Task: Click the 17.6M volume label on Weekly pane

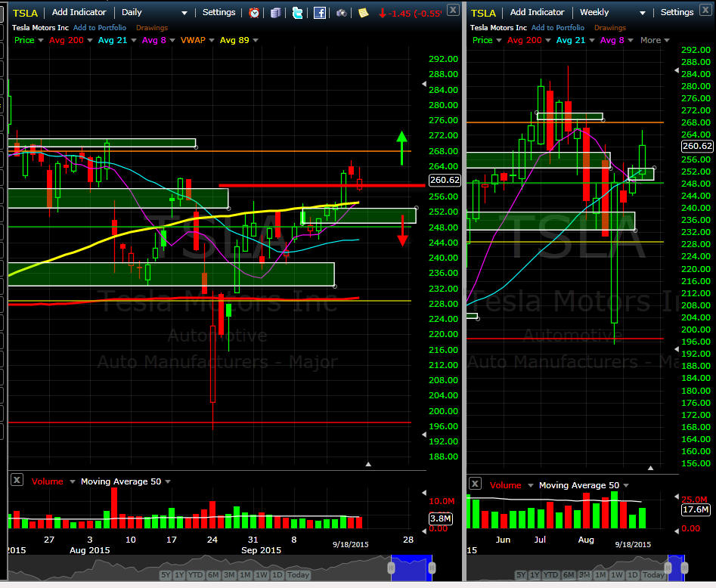Action: click(x=696, y=509)
